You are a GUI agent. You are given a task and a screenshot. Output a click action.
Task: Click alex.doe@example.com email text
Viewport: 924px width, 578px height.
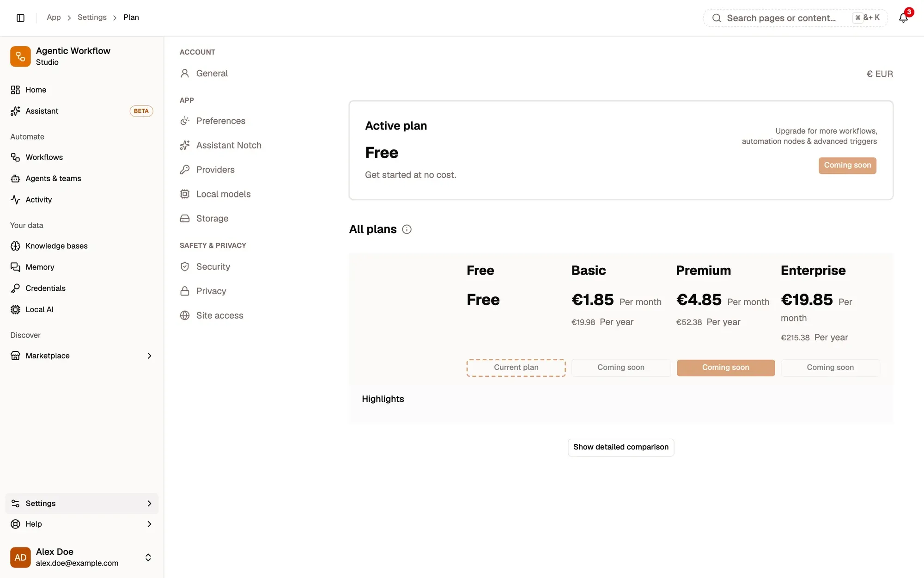(x=77, y=563)
